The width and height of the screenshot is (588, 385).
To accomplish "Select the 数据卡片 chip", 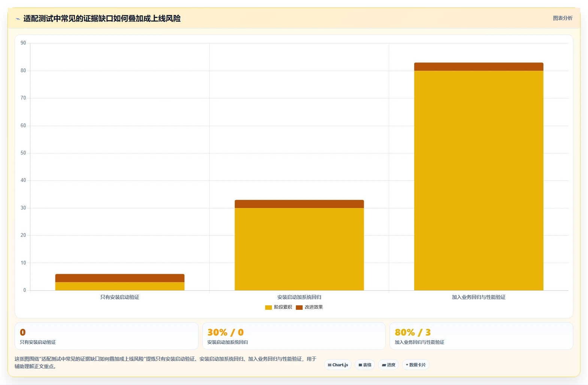I will point(416,365).
